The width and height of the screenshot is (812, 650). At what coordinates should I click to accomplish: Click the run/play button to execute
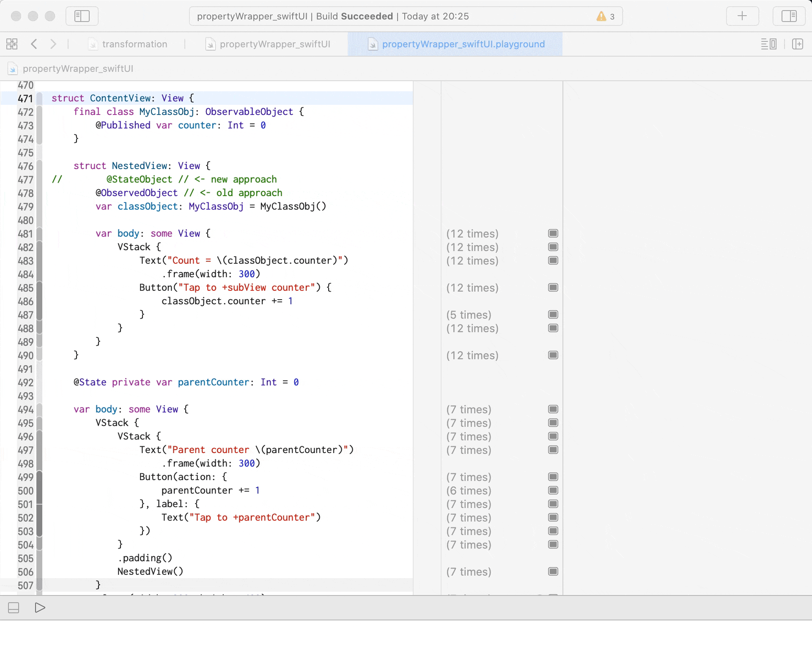pos(39,608)
